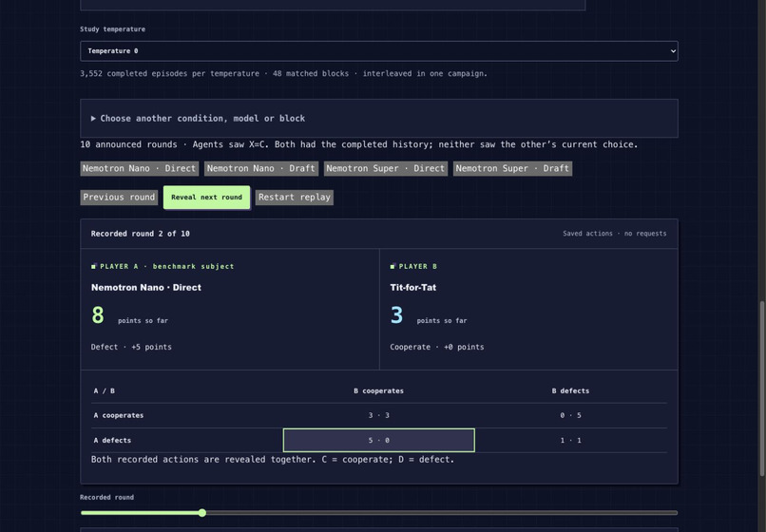Click '3,552 completed episodes per temperature' text

(169, 74)
